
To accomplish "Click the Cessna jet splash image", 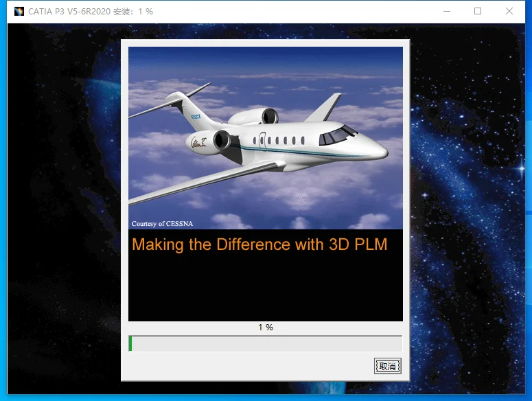I will 266,138.
